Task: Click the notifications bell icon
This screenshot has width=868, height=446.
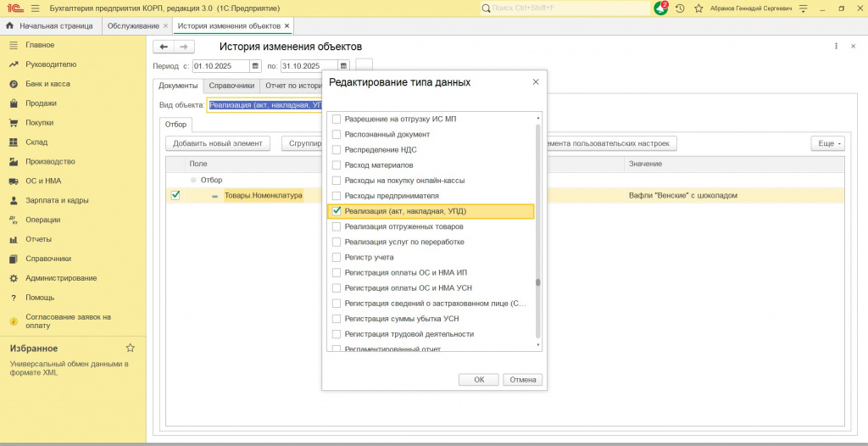Action: (661, 8)
